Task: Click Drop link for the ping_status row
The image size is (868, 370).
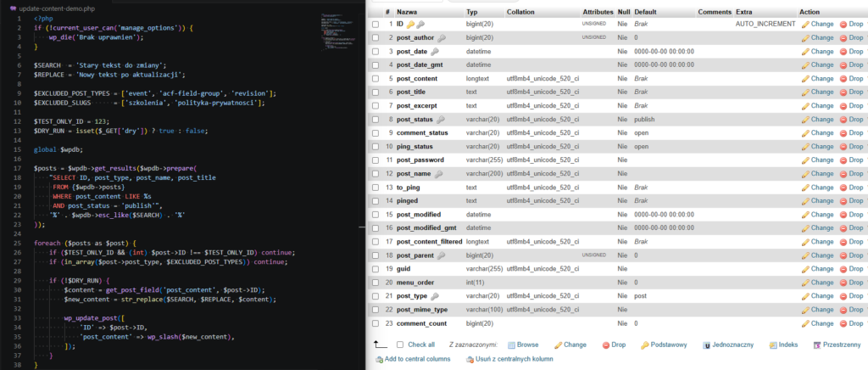Action: pyautogui.click(x=856, y=147)
